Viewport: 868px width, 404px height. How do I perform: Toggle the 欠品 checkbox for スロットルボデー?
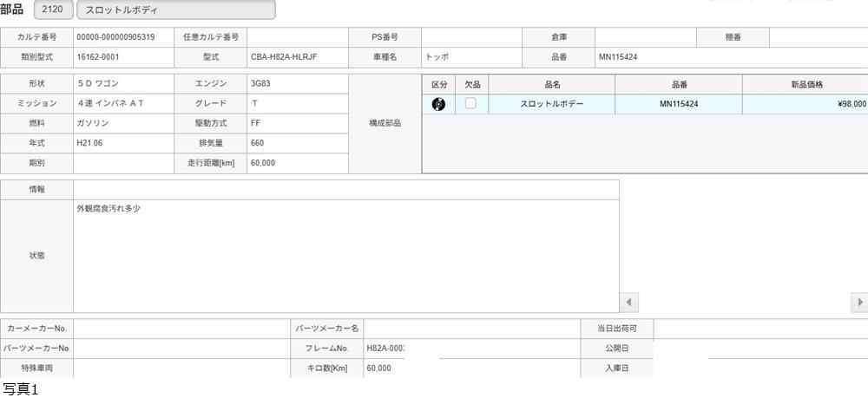coord(470,103)
